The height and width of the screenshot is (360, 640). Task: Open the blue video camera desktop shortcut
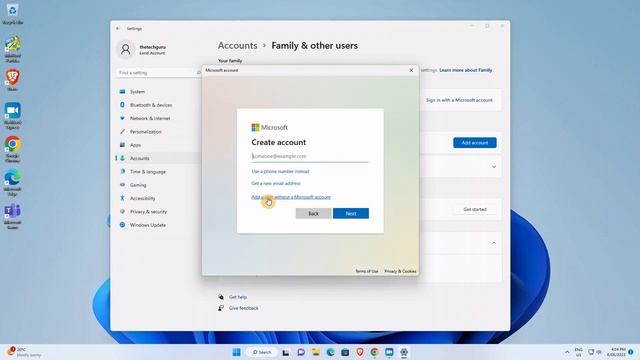(12, 116)
